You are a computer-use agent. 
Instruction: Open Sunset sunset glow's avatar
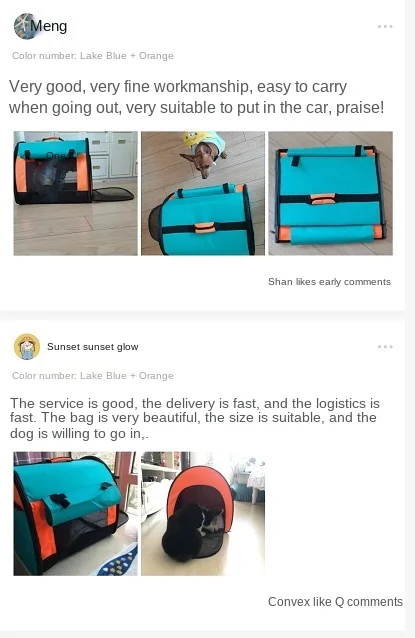(27, 347)
